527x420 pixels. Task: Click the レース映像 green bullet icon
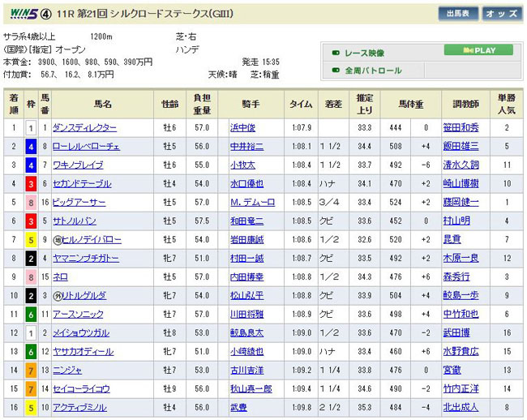pos(336,53)
